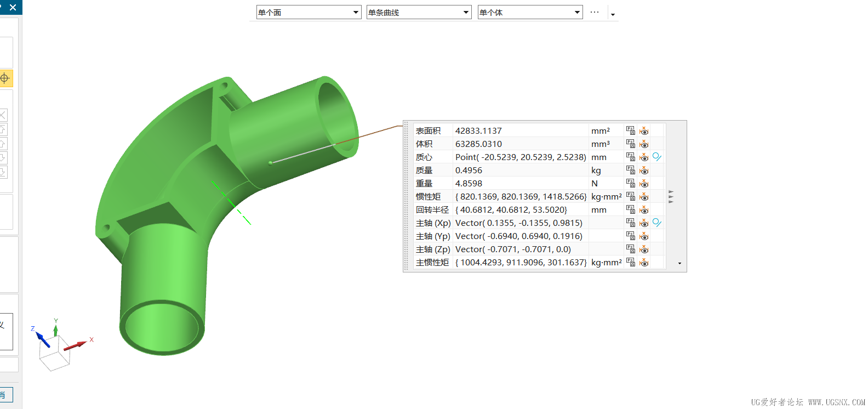This screenshot has height=409, width=868.
Task: Click the weight value 4.8598
Action: tap(469, 183)
